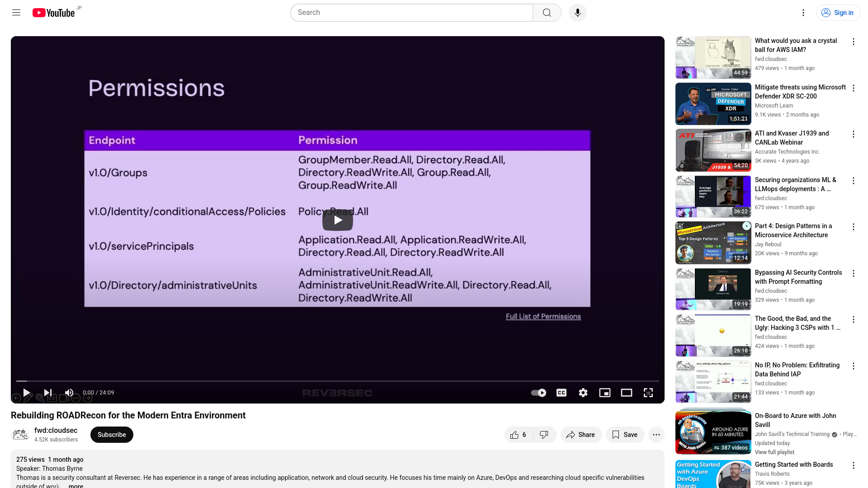Open the top-bar settings kebab menu
Image resolution: width=868 pixels, height=488 pixels.
[803, 13]
